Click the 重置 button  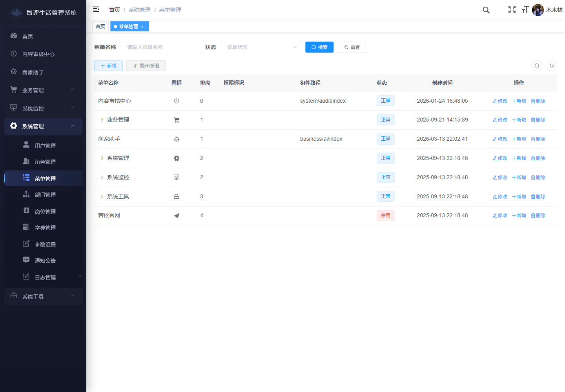tap(352, 47)
